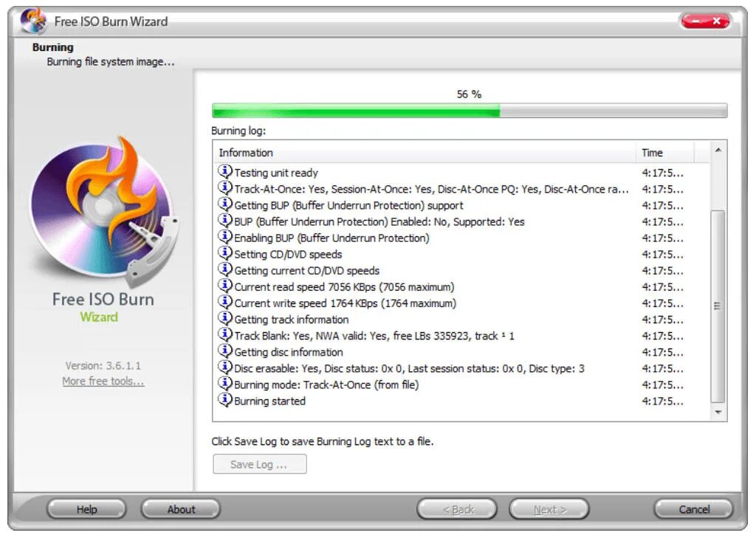Click the info icon beside 'Burning started'
Image resolution: width=756 pixels, height=541 pixels.
pyautogui.click(x=224, y=400)
